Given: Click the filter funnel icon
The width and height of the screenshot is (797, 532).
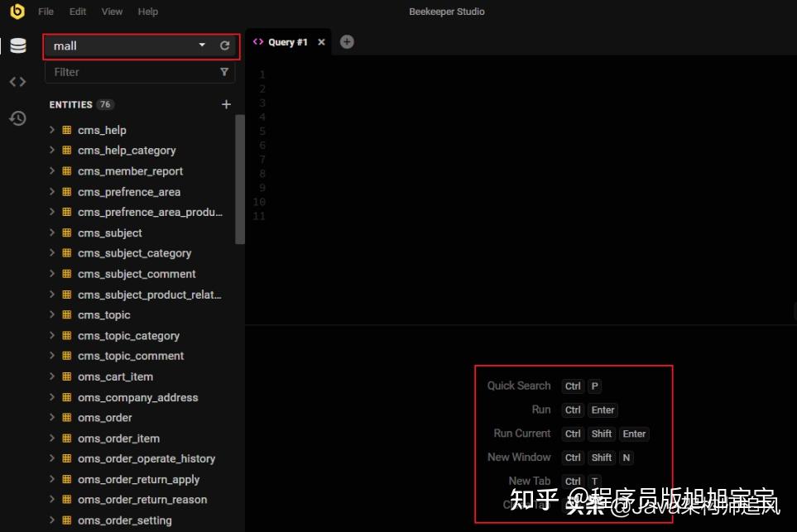Looking at the screenshot, I should (x=224, y=72).
